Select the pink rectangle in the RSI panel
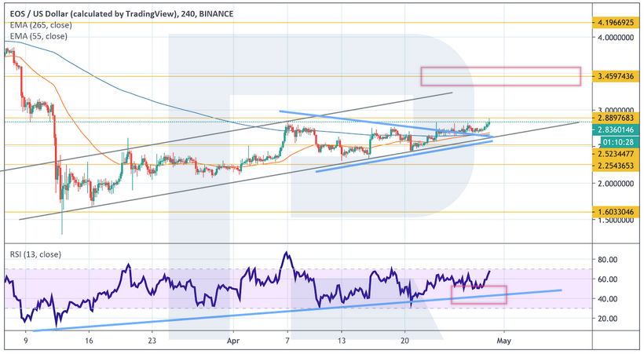The image size is (644, 354). pos(478,294)
